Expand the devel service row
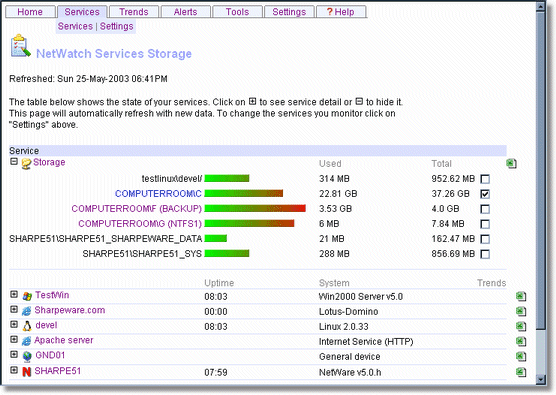Viewport: 556px width, 395px height. pyautogui.click(x=14, y=324)
